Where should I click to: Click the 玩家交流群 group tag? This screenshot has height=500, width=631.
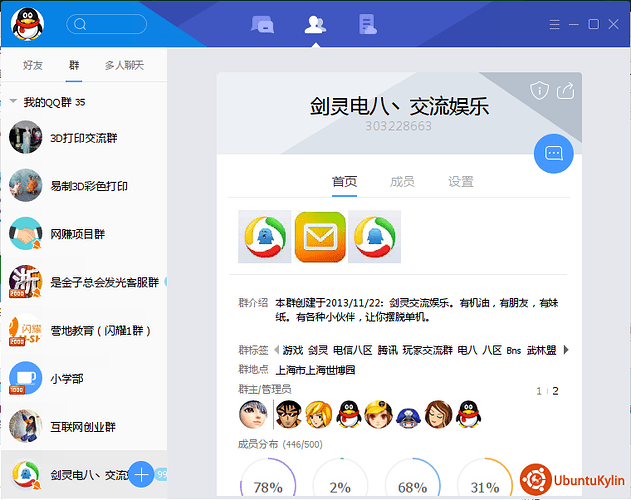427,350
